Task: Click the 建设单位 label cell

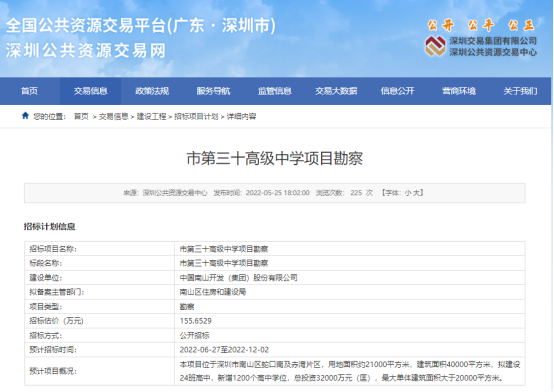Action: click(x=99, y=278)
